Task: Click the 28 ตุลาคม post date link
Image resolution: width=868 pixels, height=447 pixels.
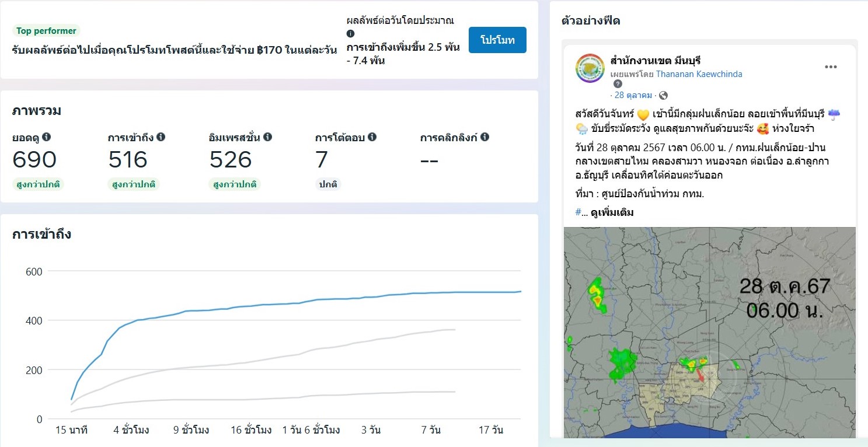Action: click(x=633, y=95)
